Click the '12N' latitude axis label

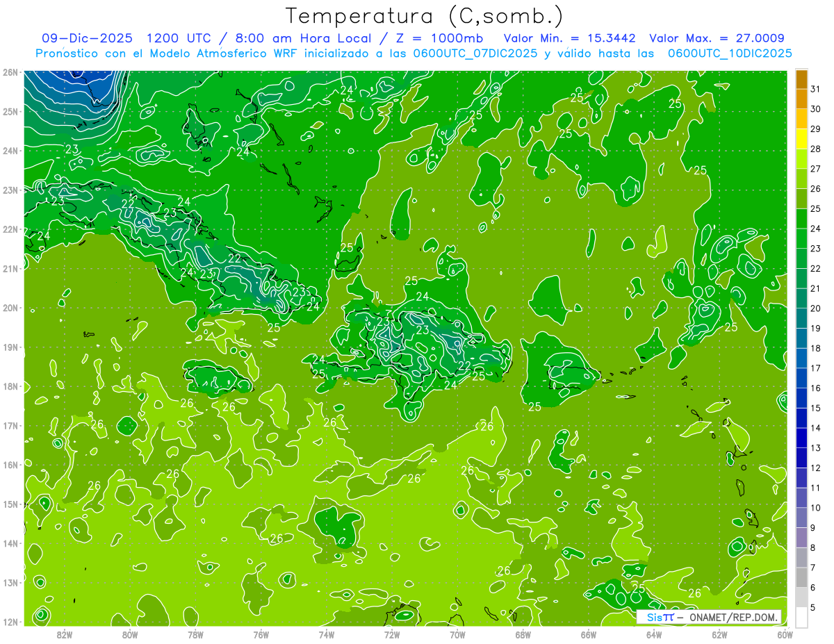point(10,622)
